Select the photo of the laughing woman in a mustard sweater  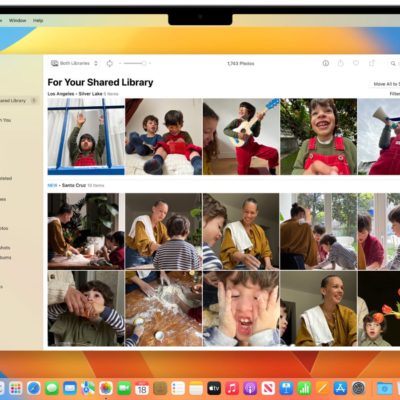[x=319, y=308]
